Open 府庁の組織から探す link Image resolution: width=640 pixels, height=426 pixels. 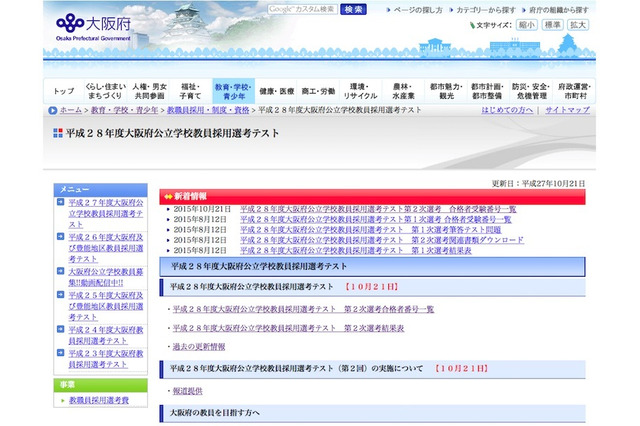pos(559,10)
